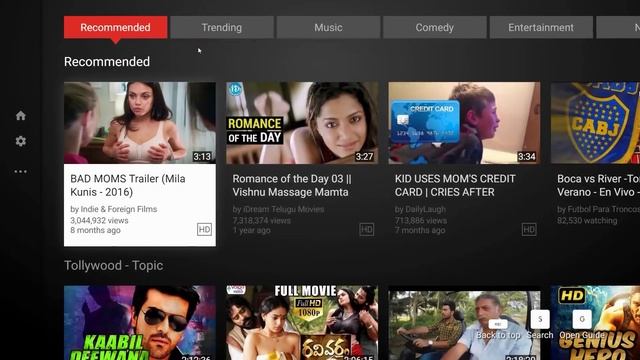This screenshot has height=360, width=640.
Task: Click title 'Romance of the Day 03 || Vishnu Massage Mamta'
Action: pyautogui.click(x=292, y=185)
